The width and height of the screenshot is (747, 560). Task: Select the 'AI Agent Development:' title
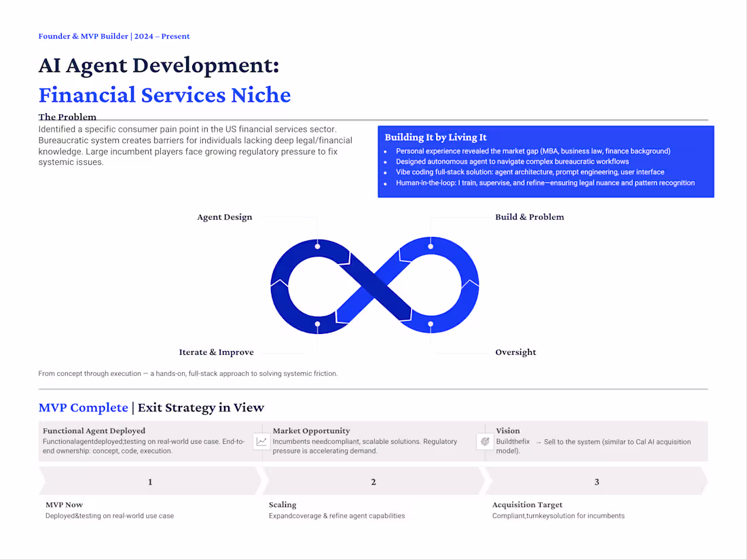pyautogui.click(x=159, y=65)
